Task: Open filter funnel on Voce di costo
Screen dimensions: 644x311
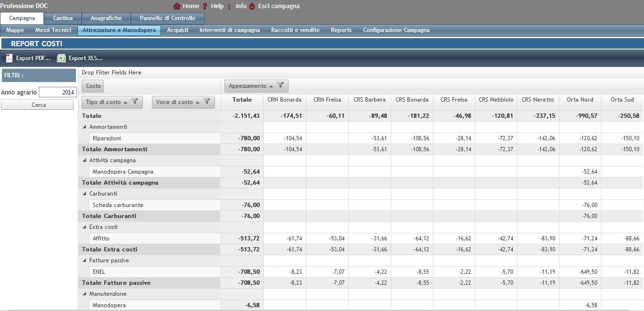Action: pyautogui.click(x=207, y=102)
